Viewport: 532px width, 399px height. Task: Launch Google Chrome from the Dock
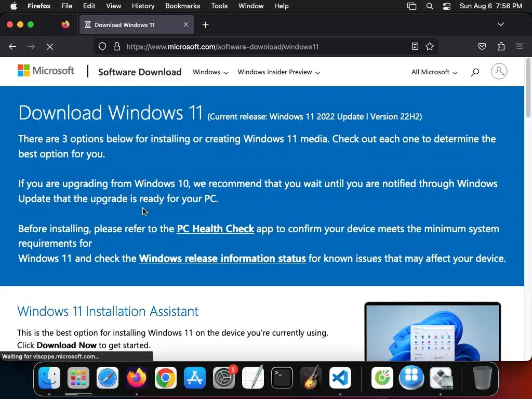tap(166, 378)
